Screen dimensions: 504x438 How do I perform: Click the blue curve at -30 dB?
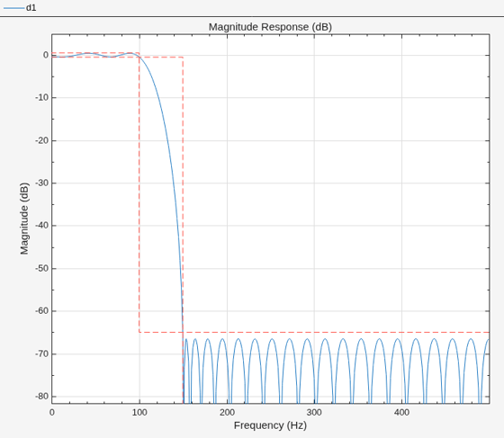pyautogui.click(x=174, y=183)
